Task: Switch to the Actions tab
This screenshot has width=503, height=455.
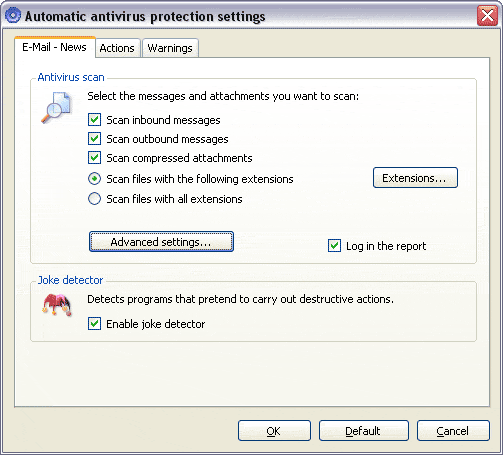Action: [x=117, y=48]
